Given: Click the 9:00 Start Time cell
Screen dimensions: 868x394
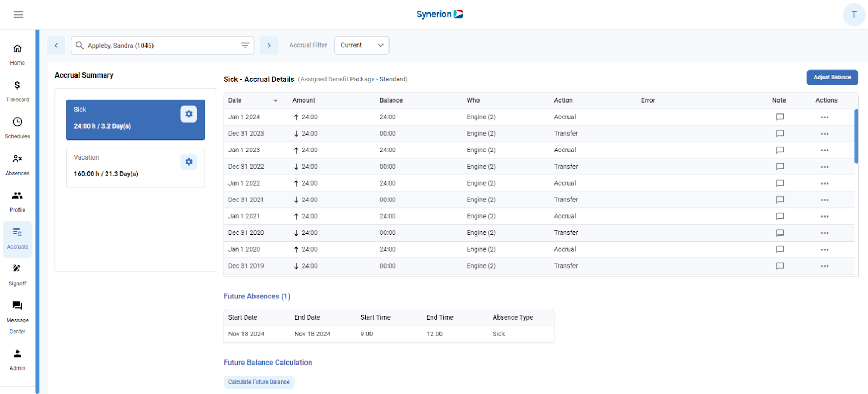Looking at the screenshot, I should click(367, 334).
